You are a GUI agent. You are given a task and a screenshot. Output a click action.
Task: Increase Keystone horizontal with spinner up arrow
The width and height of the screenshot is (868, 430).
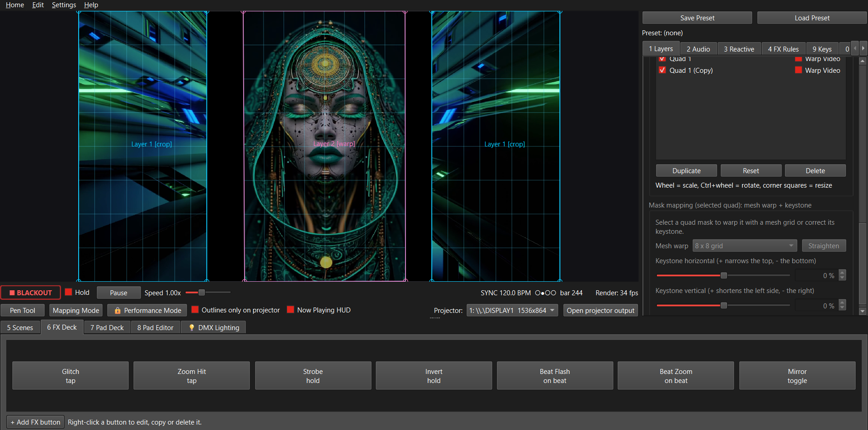click(842, 273)
